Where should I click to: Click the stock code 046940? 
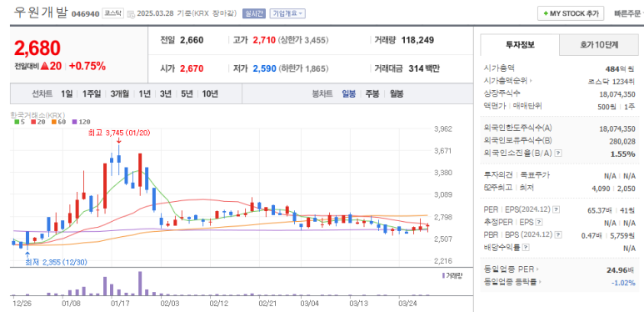tap(86, 14)
